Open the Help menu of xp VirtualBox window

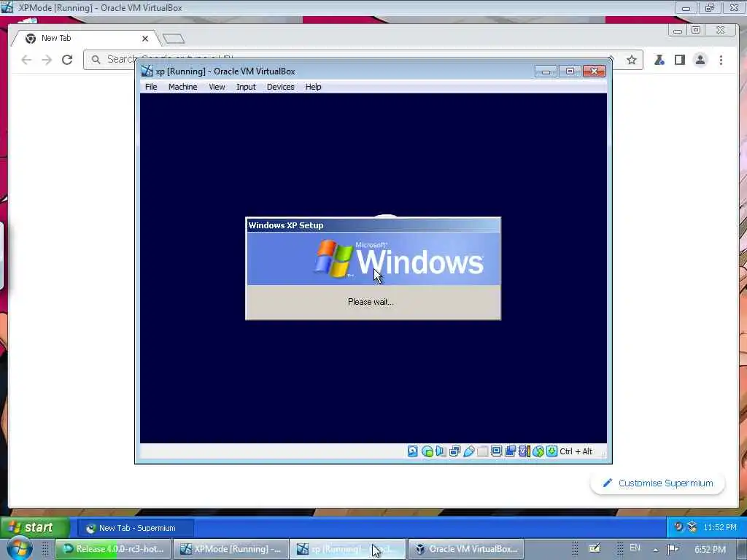click(x=313, y=87)
